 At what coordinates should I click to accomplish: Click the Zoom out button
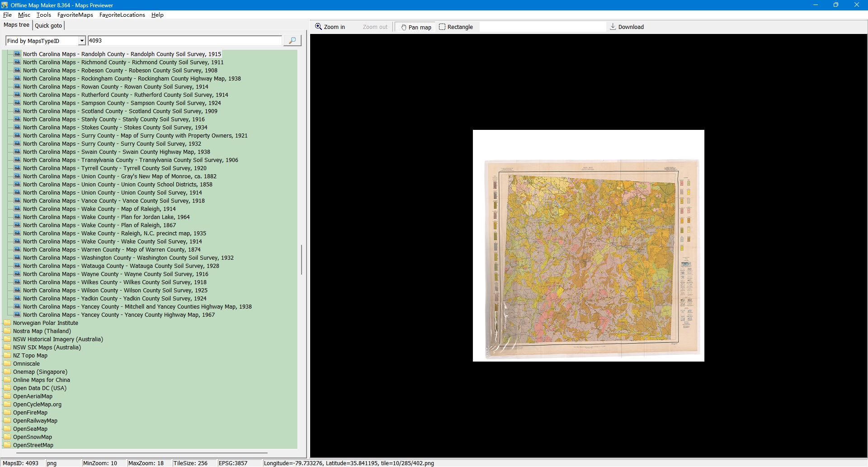(x=375, y=27)
